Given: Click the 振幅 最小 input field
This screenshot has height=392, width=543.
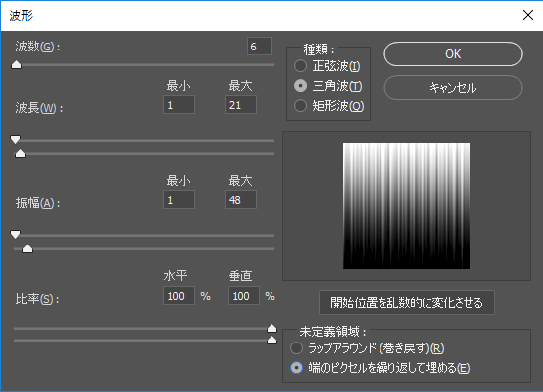Looking at the screenshot, I should point(179,200).
